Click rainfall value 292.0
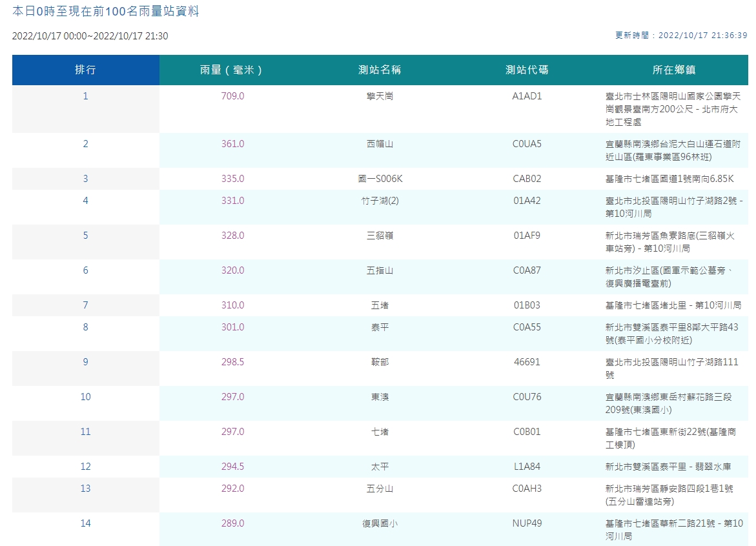 (x=233, y=489)
